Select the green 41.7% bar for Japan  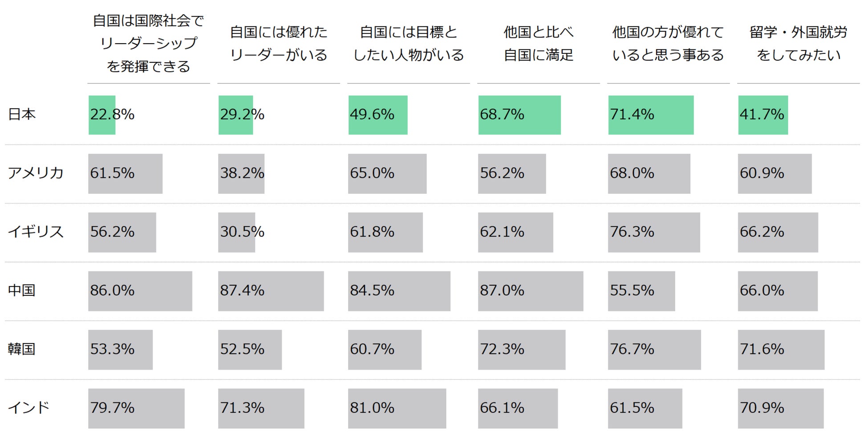pyautogui.click(x=763, y=115)
